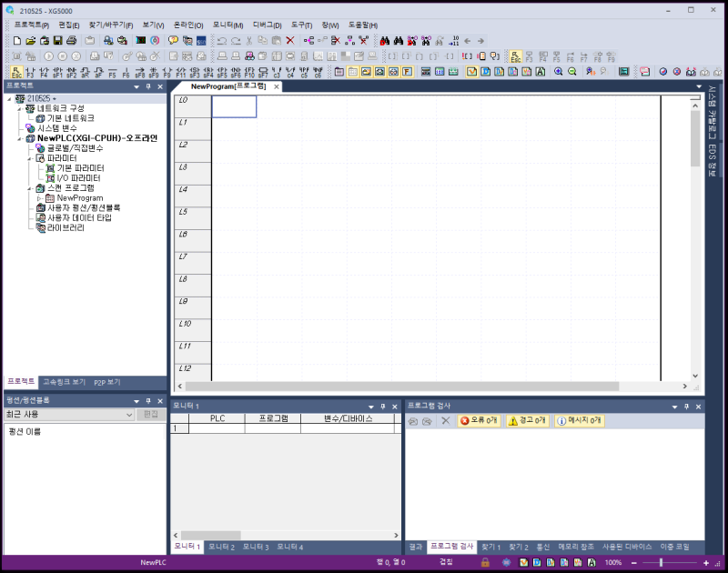Toggle the warning filter (경고 0개)
The height and width of the screenshot is (573, 728).
527,421
